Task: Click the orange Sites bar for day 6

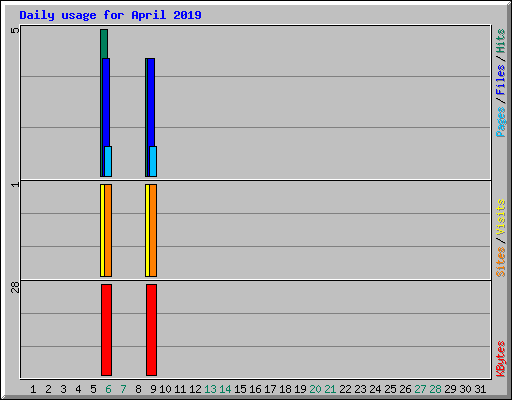Action: pos(108,230)
